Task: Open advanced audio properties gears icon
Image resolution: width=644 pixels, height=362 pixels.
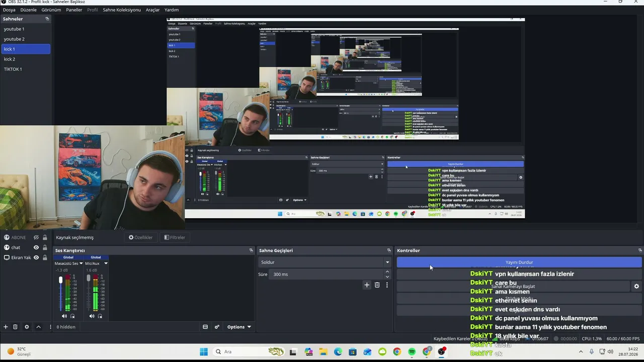Action: (217, 327)
